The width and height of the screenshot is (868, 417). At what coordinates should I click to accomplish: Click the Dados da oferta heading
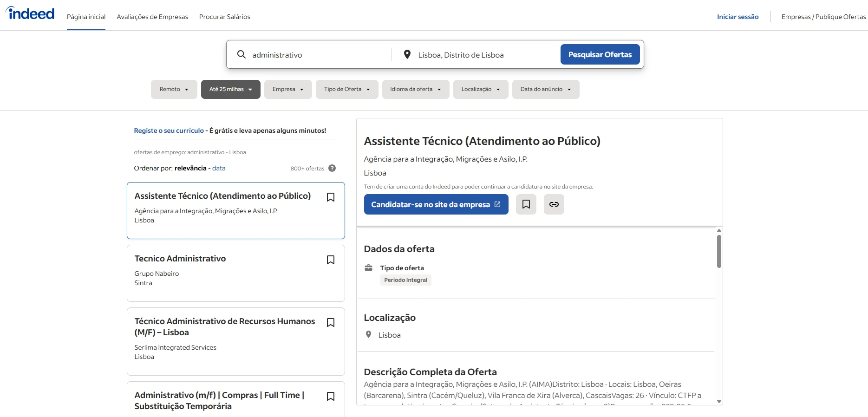[x=399, y=249]
